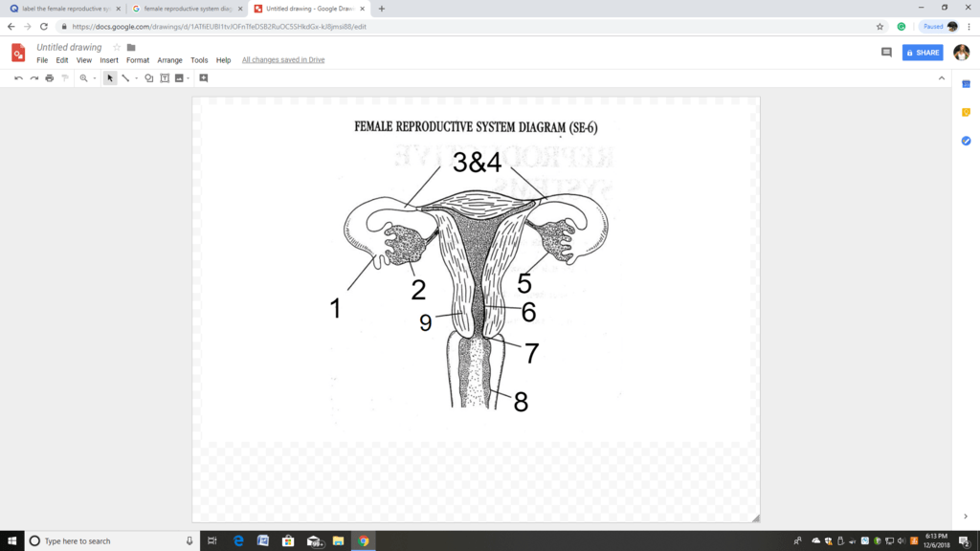The width and height of the screenshot is (980, 551).
Task: Click the Redo icon in the toolbar
Action: coord(33,78)
